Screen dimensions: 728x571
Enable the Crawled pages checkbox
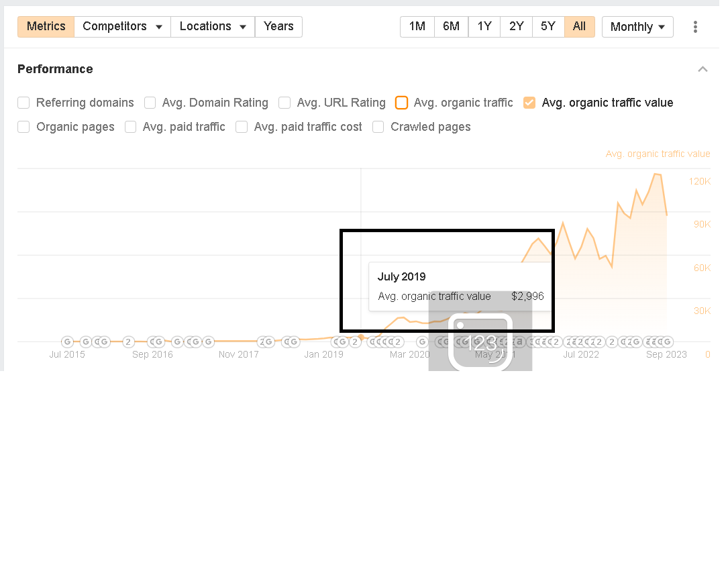(x=378, y=127)
